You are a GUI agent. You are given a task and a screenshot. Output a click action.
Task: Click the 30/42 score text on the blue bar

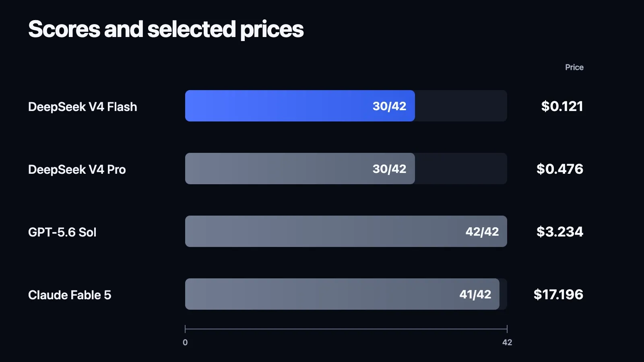[389, 106]
